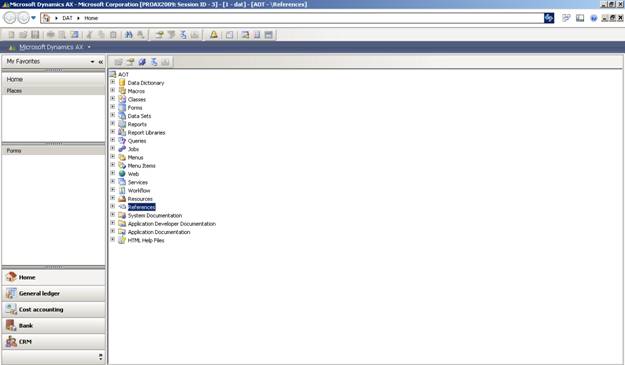The image size is (625, 365).
Task: Click the Paste clipboard toolbar icon
Action: tap(113, 35)
